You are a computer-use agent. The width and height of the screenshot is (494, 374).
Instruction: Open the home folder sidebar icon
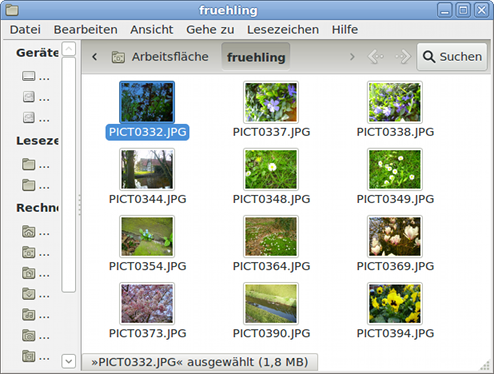(x=29, y=232)
